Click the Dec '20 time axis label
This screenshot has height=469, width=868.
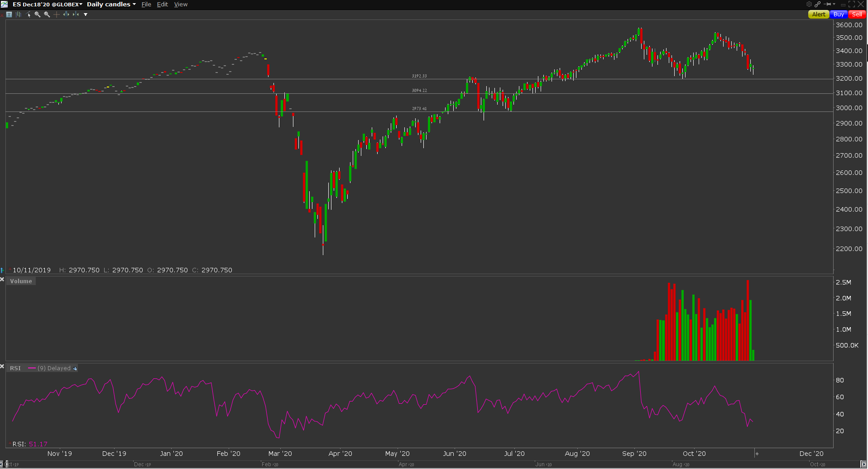click(811, 454)
